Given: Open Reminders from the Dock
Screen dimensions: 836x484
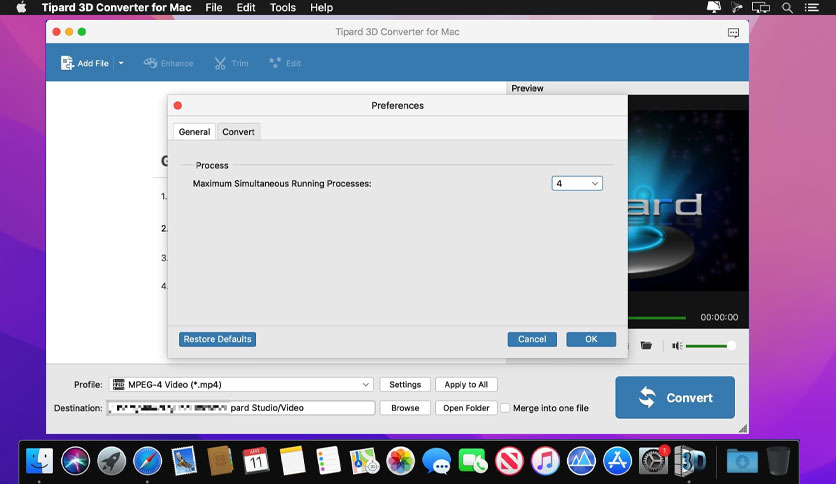Looking at the screenshot, I should pyautogui.click(x=328, y=461).
